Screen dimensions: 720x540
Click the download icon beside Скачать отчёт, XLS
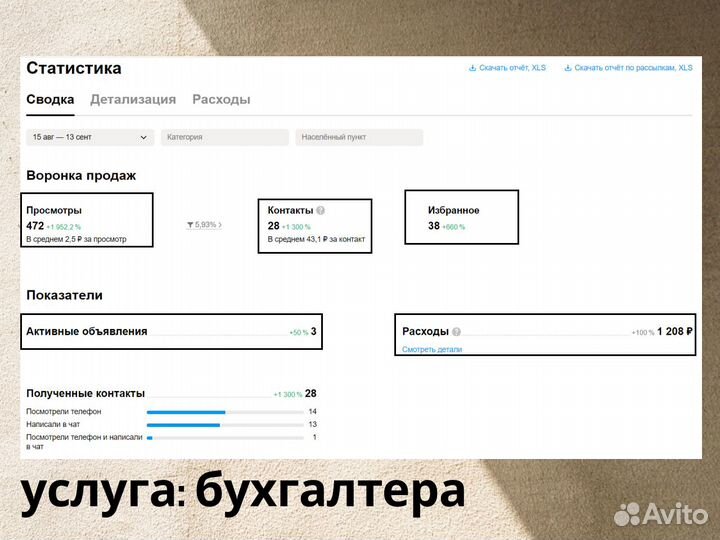(472, 68)
